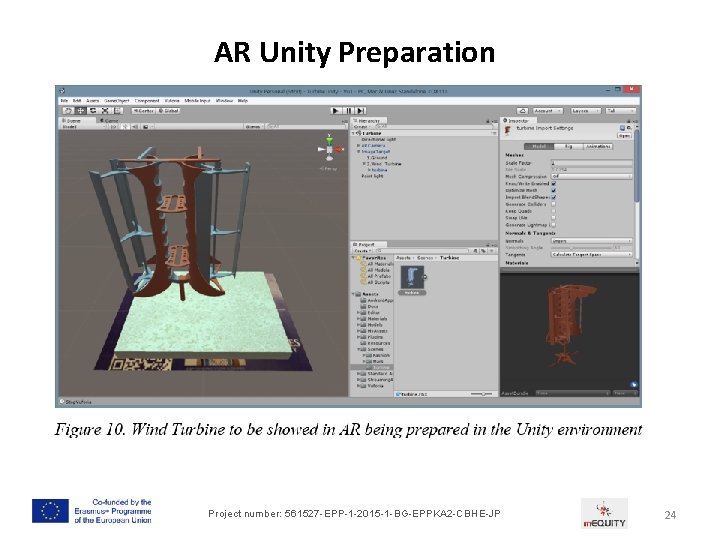Toggle scene lighting icon in Scene toolbar
The width and height of the screenshot is (720, 540).
coord(125,126)
